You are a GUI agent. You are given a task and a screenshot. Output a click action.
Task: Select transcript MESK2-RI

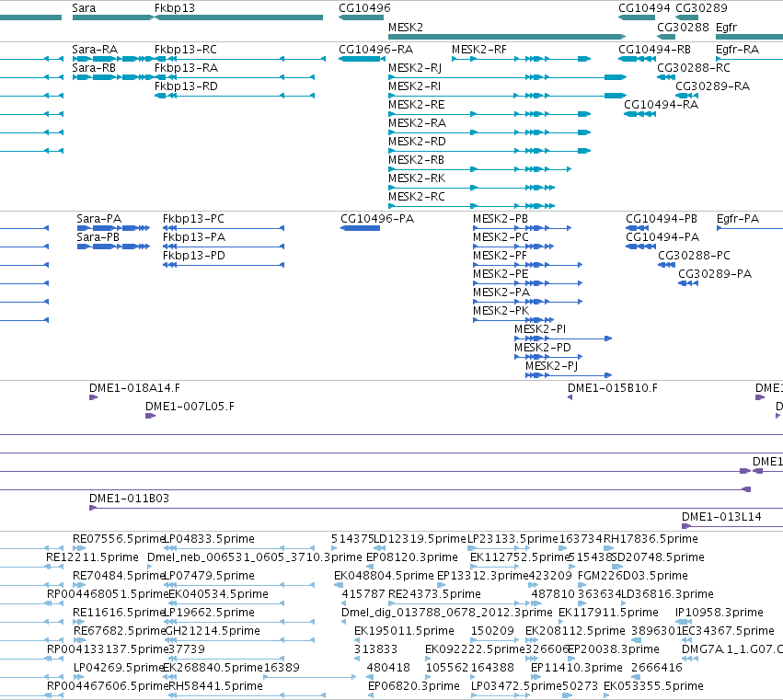click(414, 86)
